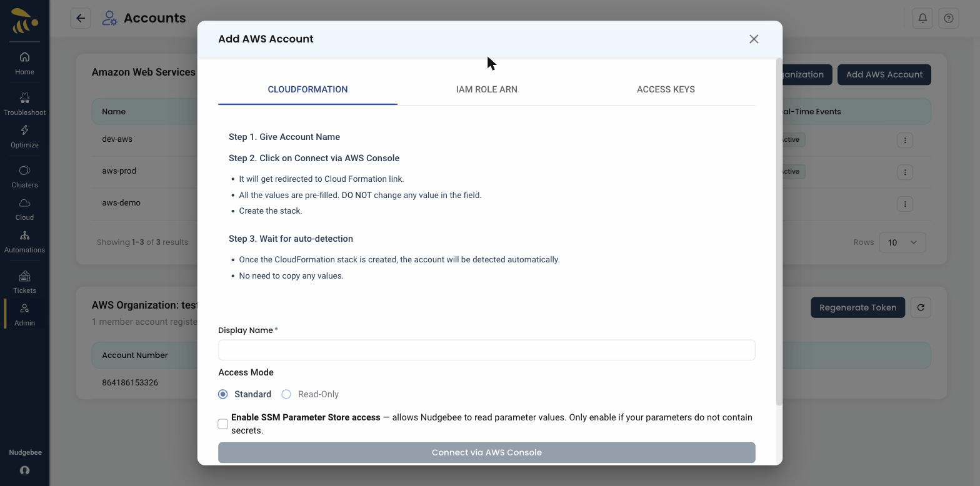Click account number 864186153326
Image resolution: width=980 pixels, height=486 pixels.
click(x=130, y=382)
